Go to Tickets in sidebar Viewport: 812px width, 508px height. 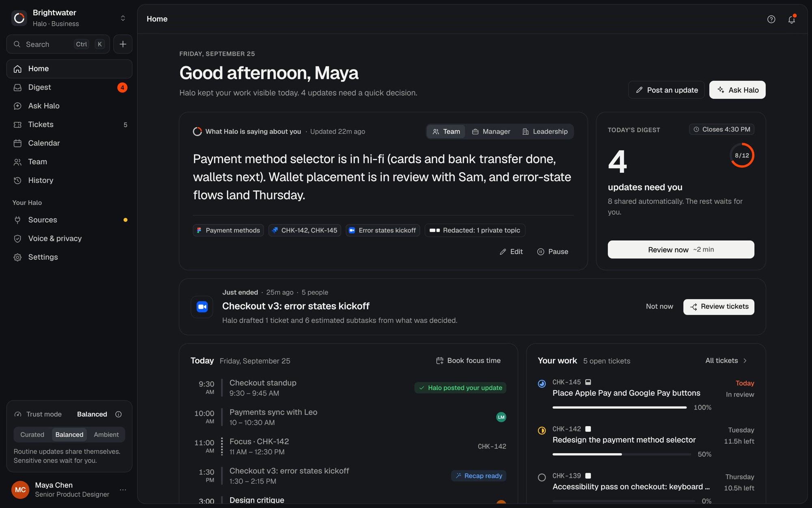pos(69,125)
